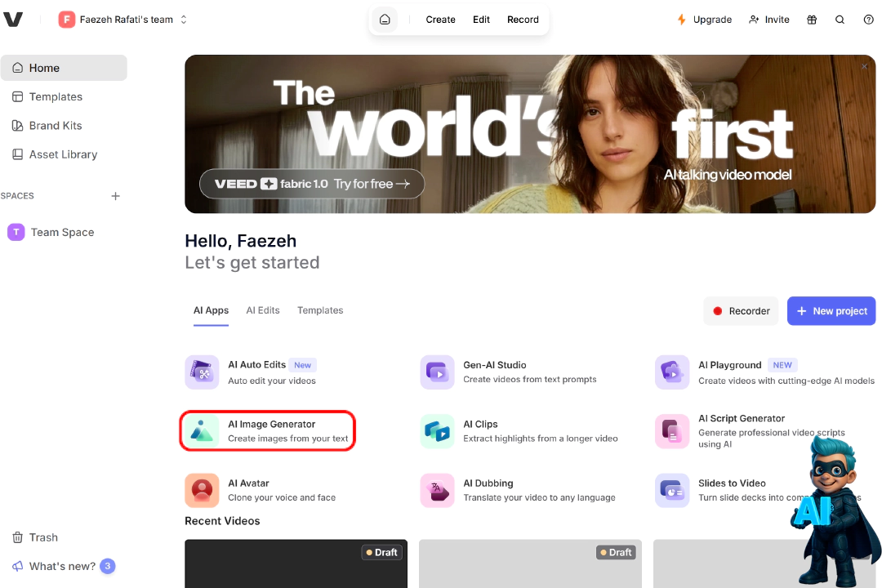Viewport: 882px width, 588px height.
Task: Open the gift box rewards icon
Action: pyautogui.click(x=811, y=20)
